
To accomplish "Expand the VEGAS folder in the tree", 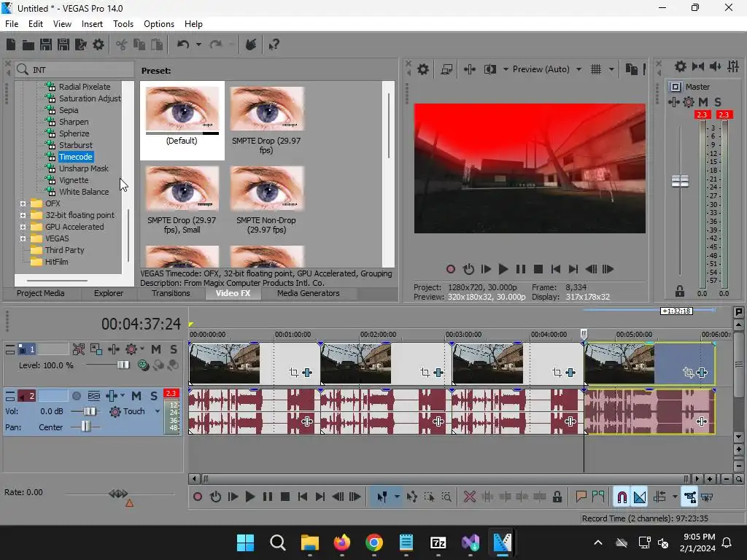I will pyautogui.click(x=23, y=238).
